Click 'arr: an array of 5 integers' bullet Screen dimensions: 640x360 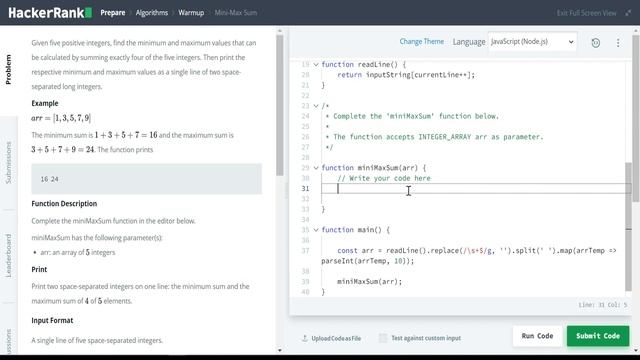[78, 252]
